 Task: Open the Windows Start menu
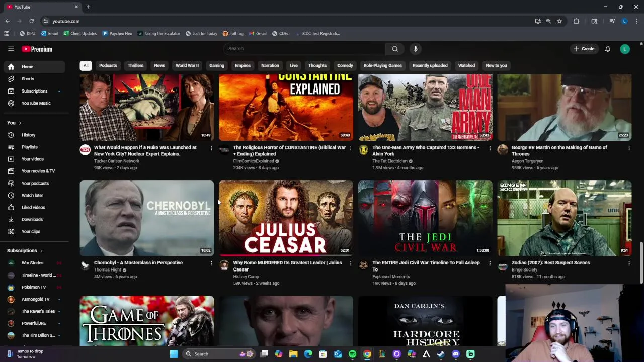(x=174, y=354)
